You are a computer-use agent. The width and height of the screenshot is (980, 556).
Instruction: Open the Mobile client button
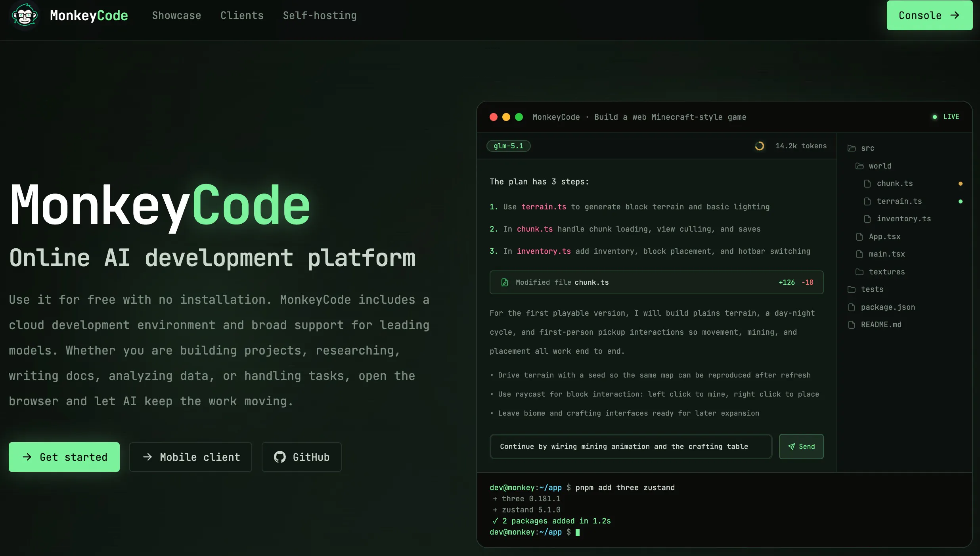pyautogui.click(x=191, y=457)
